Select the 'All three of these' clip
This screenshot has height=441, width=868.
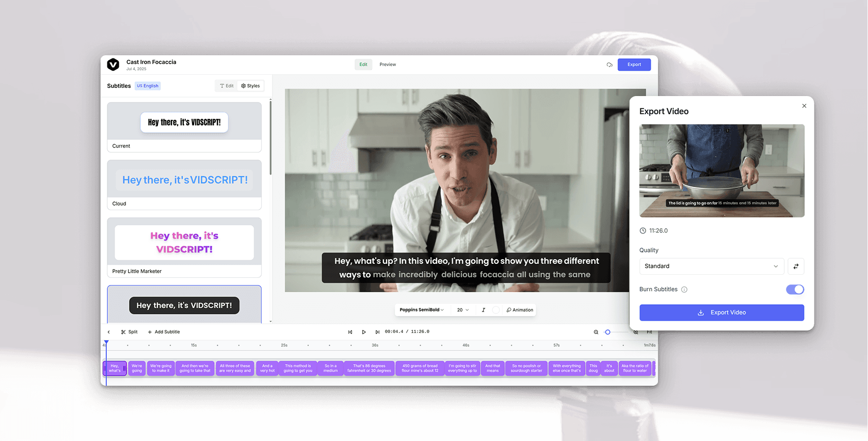[235, 368]
